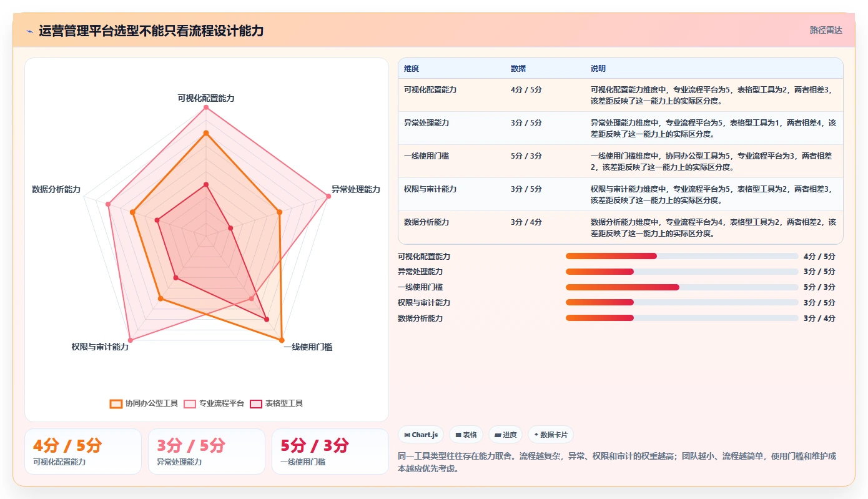Click the 协同办公型工具 legend label

[152, 403]
